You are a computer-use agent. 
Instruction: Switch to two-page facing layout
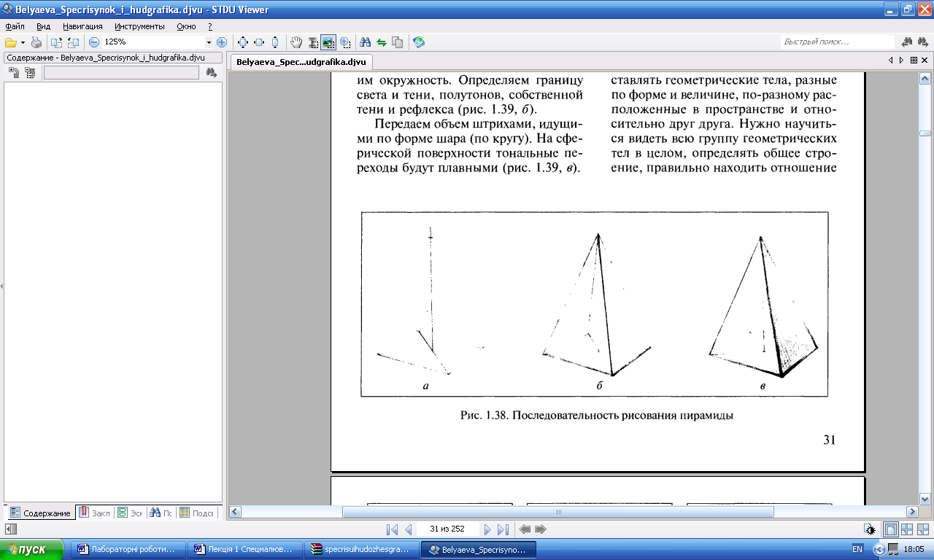coord(907,529)
